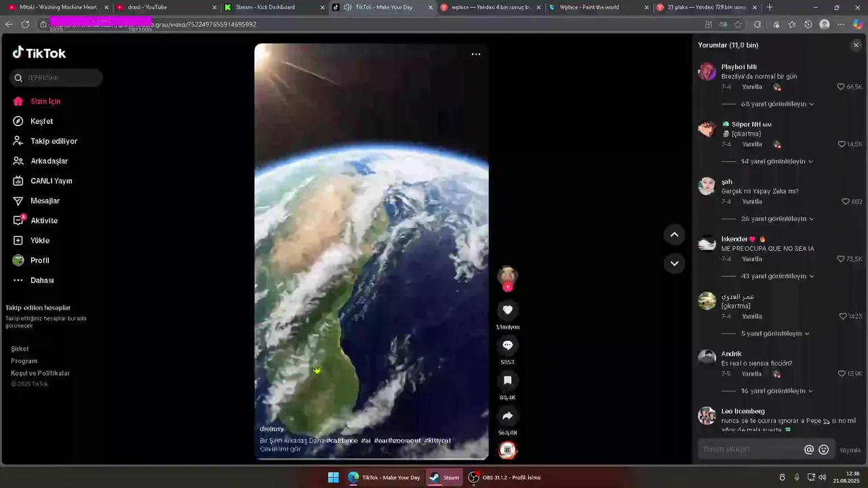868x488 pixels.
Task: Expand 16 yanıt görüntüleyin replies
Action: (x=777, y=391)
